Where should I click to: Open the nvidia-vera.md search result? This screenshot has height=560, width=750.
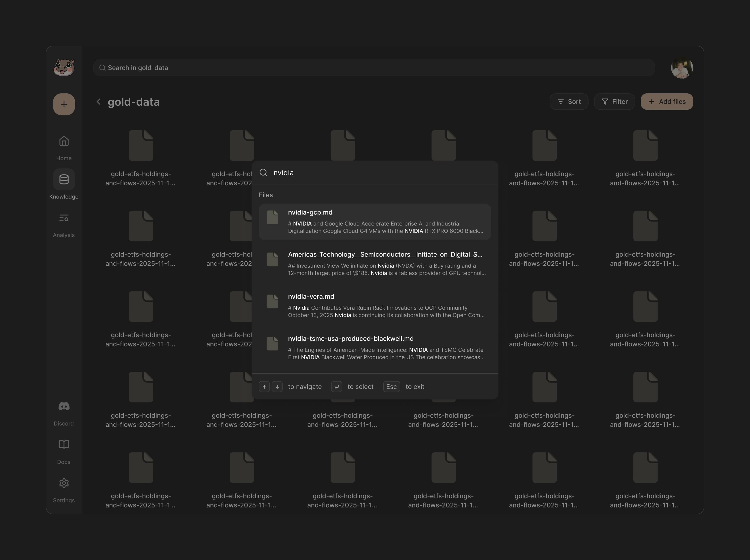pyautogui.click(x=375, y=306)
